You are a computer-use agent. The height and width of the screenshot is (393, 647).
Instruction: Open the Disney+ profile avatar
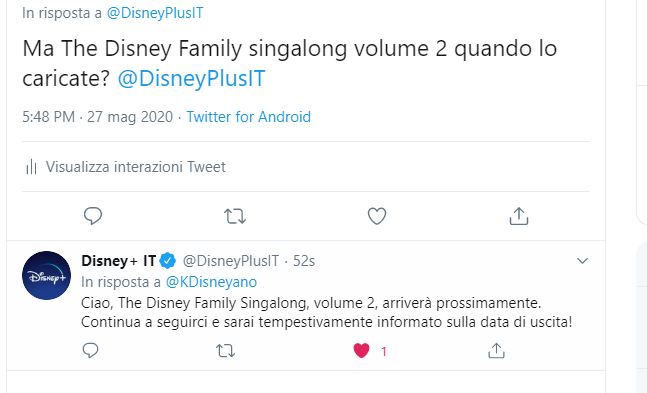(x=46, y=275)
